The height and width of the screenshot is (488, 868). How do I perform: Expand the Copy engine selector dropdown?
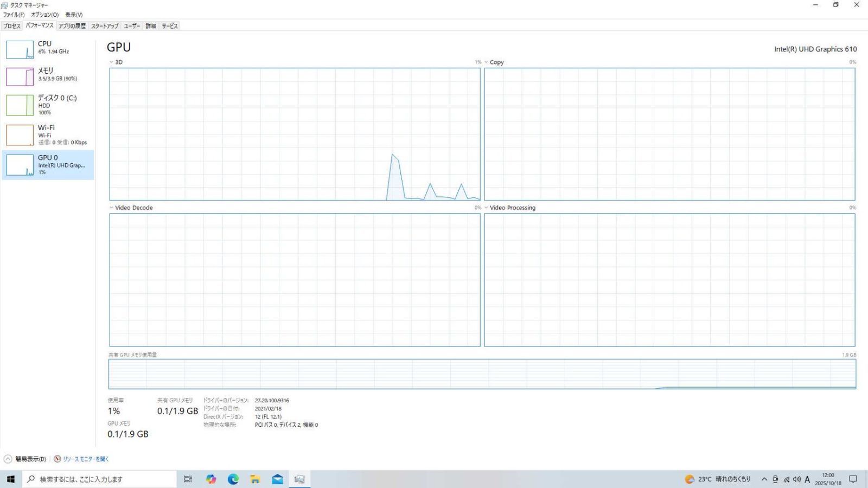(494, 62)
